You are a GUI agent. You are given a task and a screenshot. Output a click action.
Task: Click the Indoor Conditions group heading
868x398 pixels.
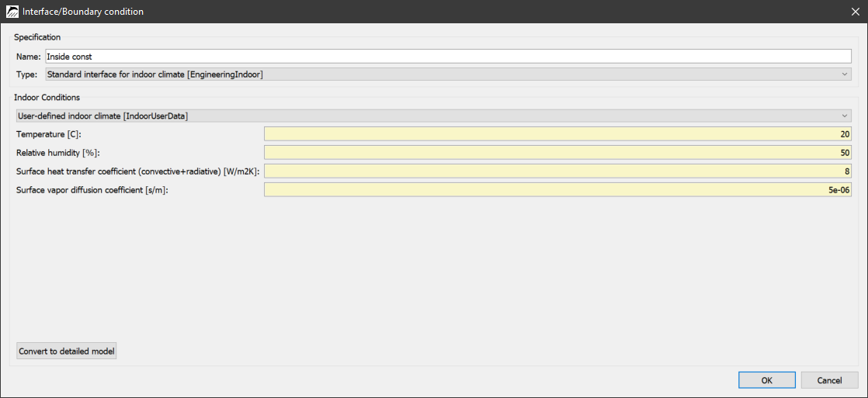coord(47,97)
